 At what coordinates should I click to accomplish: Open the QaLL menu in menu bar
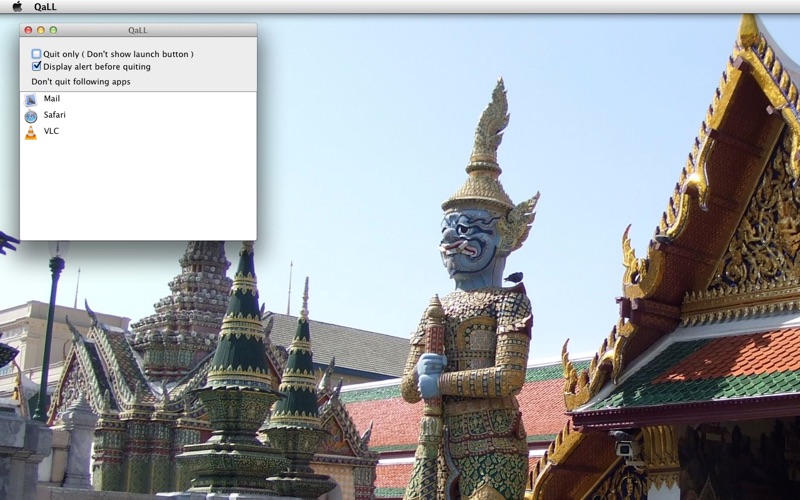click(x=45, y=7)
